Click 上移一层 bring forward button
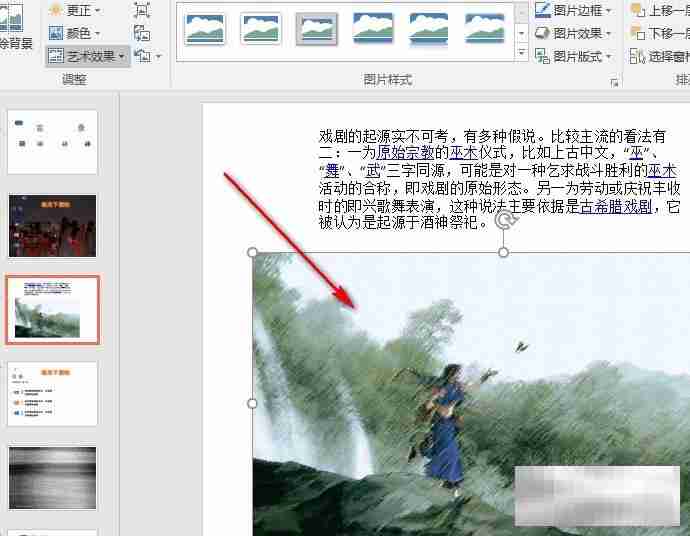690x536 pixels. (659, 10)
